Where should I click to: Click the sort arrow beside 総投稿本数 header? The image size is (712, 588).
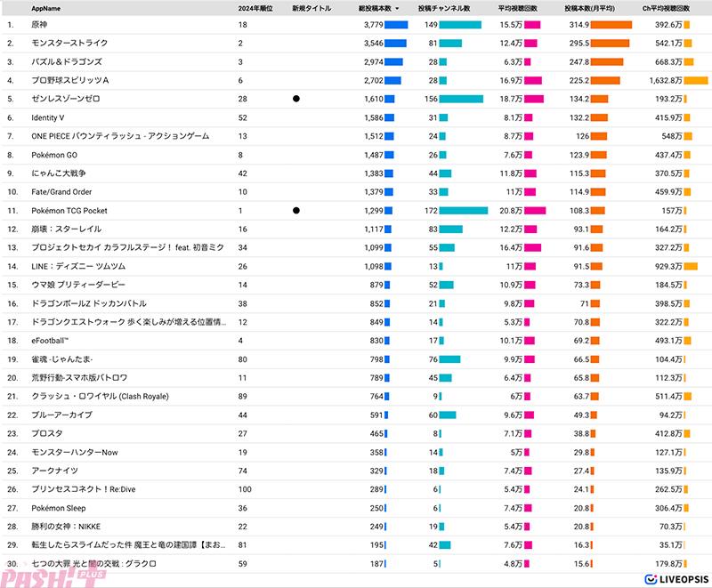[398, 8]
